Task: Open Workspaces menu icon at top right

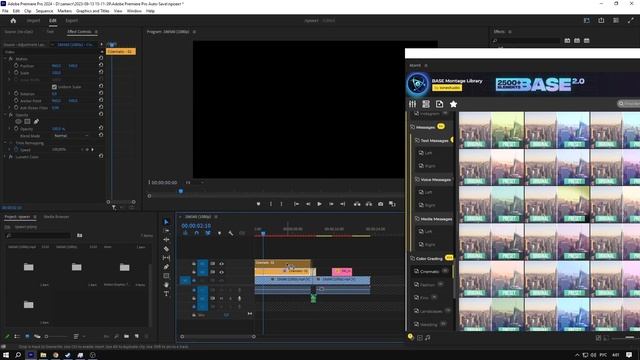Action: [587, 20]
